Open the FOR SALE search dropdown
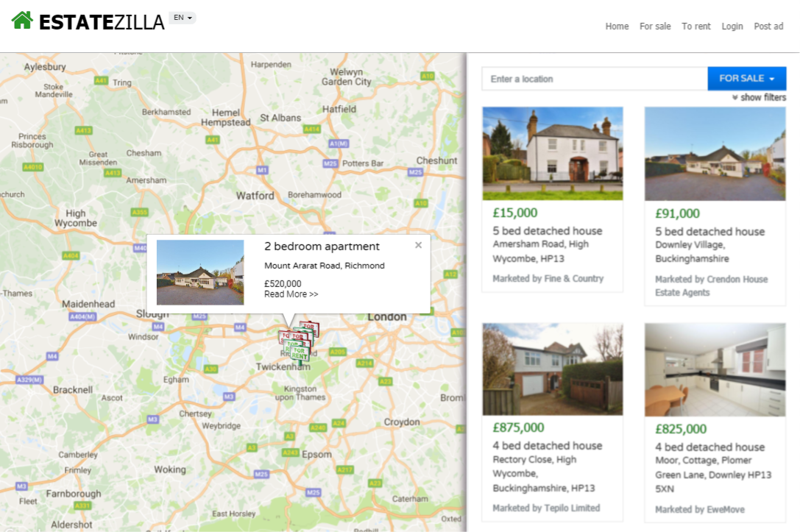The height and width of the screenshot is (532, 800). tap(746, 79)
